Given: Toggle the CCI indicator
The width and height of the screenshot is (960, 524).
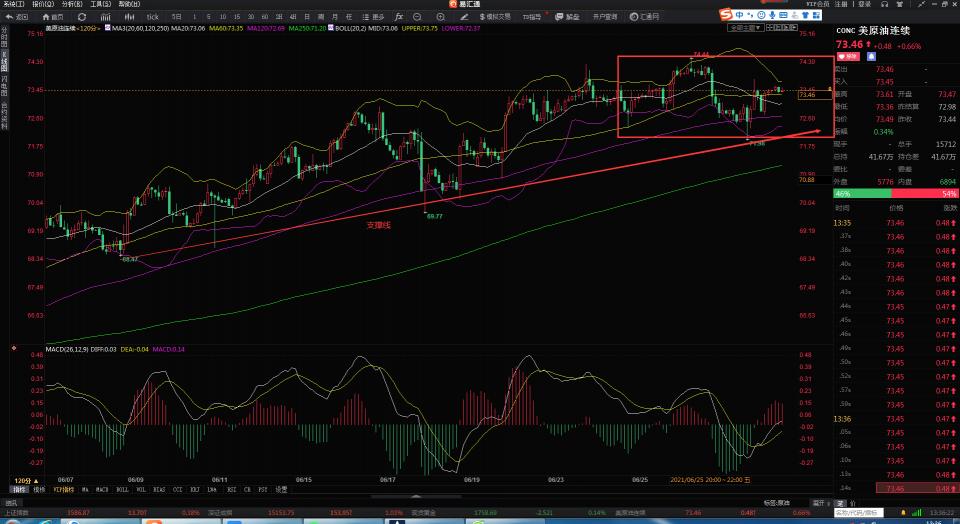Looking at the screenshot, I should pos(177,490).
